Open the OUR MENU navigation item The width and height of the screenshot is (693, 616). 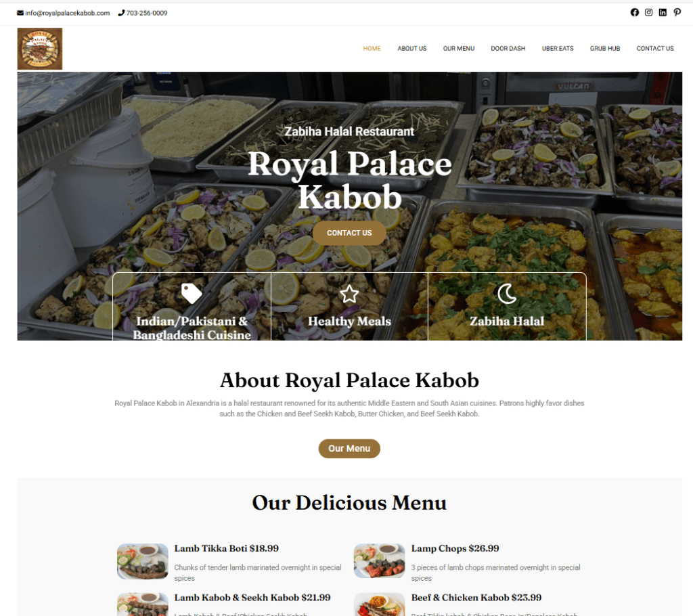coord(459,48)
